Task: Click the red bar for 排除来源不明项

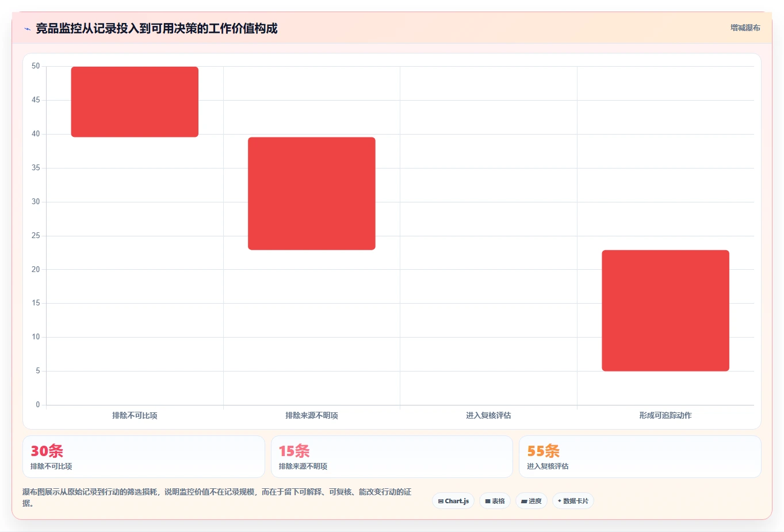Action: (312, 193)
